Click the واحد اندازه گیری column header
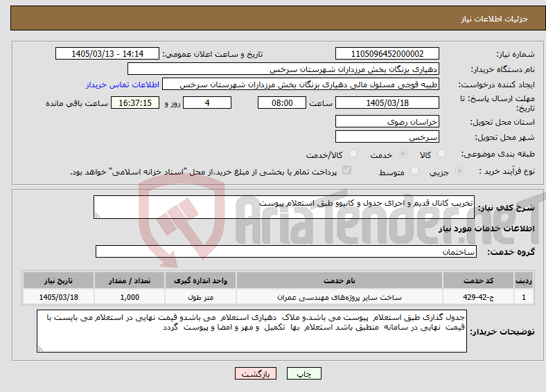 200,280
